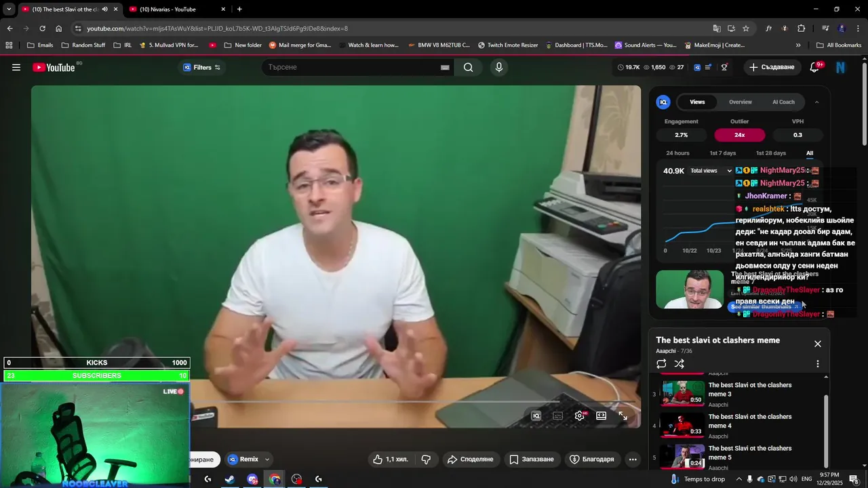
Task: Open the on-screen keyboard in search box
Action: point(445,67)
